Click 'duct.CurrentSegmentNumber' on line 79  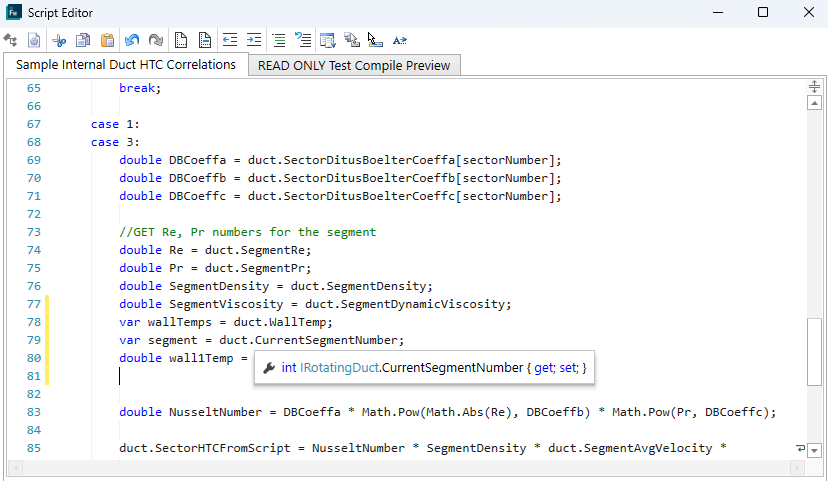pyautogui.click(x=309, y=340)
